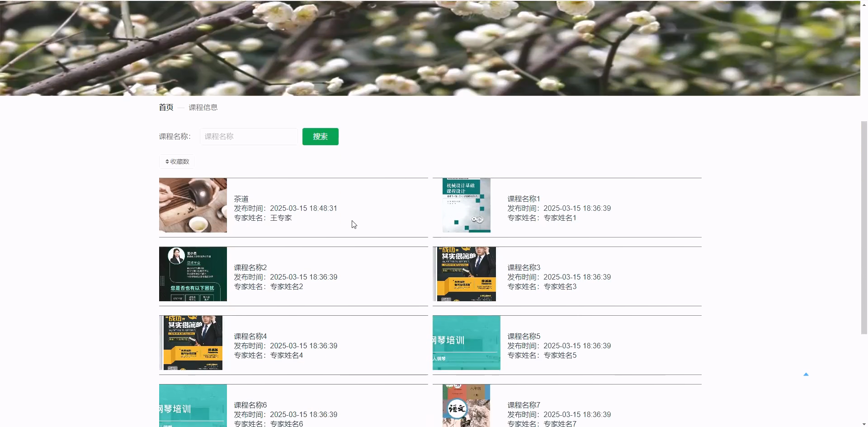Screen dimensions: 868x427
Task: Click the 发布时间 line under 课程名称5
Action: [x=559, y=346]
